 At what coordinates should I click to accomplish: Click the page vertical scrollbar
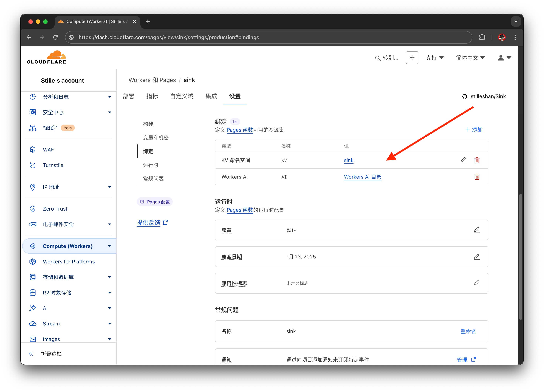(521, 257)
